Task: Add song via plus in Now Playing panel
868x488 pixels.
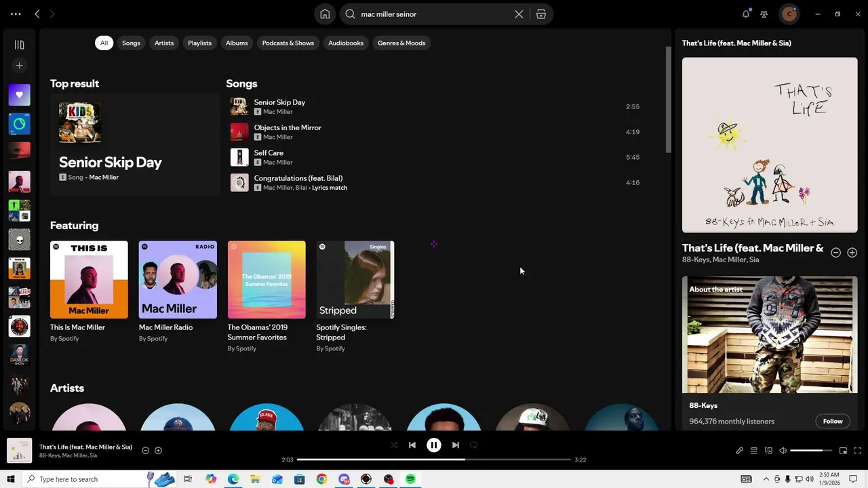Action: pos(852,253)
